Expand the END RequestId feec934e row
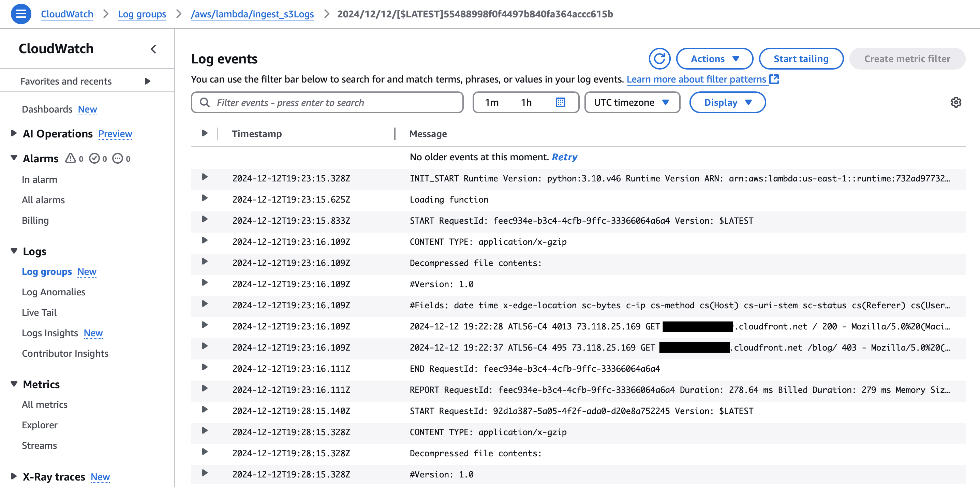The height and width of the screenshot is (487, 980). click(205, 367)
